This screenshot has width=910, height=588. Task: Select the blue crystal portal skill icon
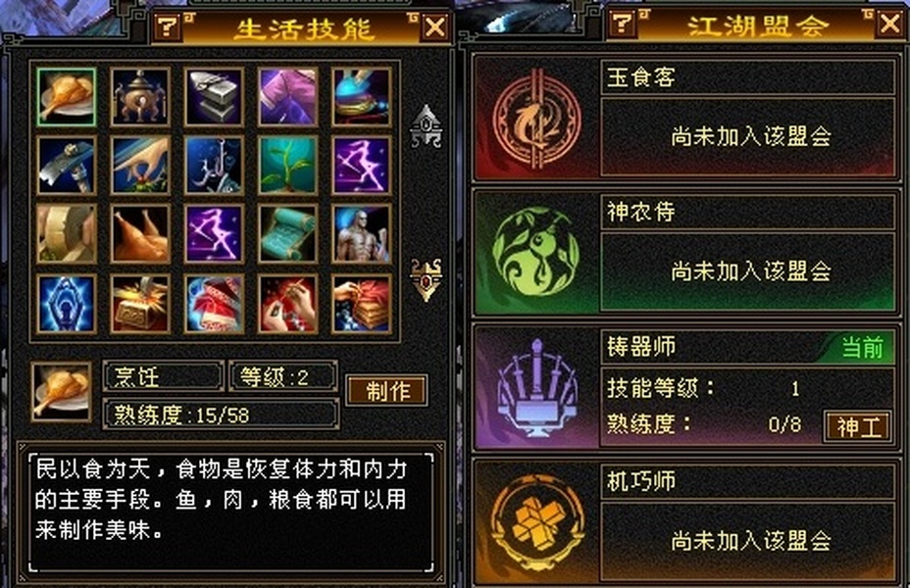point(67,304)
